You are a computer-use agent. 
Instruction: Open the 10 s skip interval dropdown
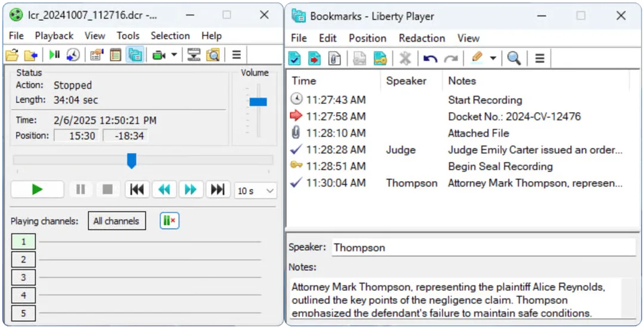255,191
